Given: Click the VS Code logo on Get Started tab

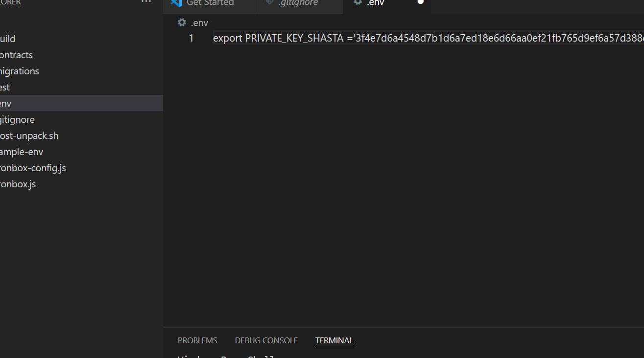Looking at the screenshot, I should click(177, 2).
